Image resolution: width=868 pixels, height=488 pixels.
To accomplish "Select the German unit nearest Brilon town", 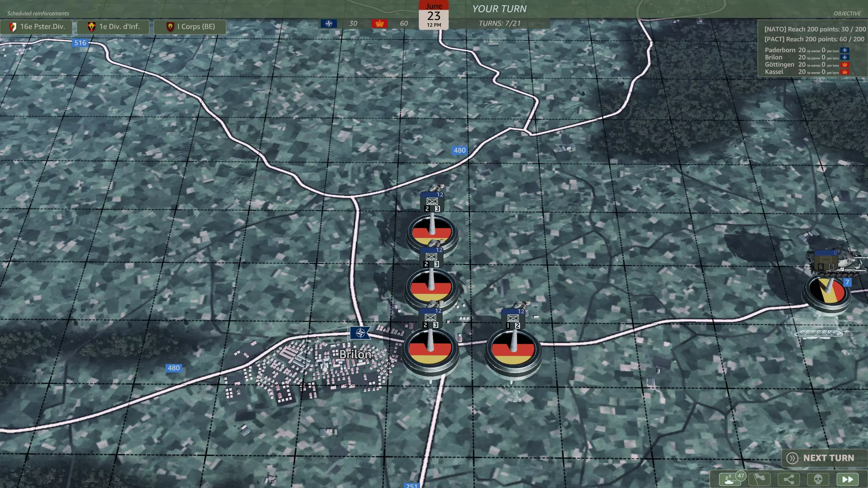I will pos(430,348).
